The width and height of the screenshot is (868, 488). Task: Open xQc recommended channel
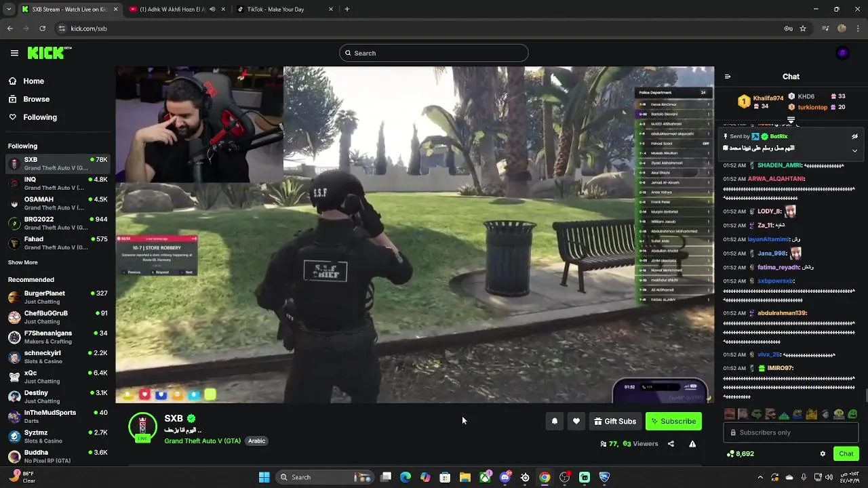(58, 376)
